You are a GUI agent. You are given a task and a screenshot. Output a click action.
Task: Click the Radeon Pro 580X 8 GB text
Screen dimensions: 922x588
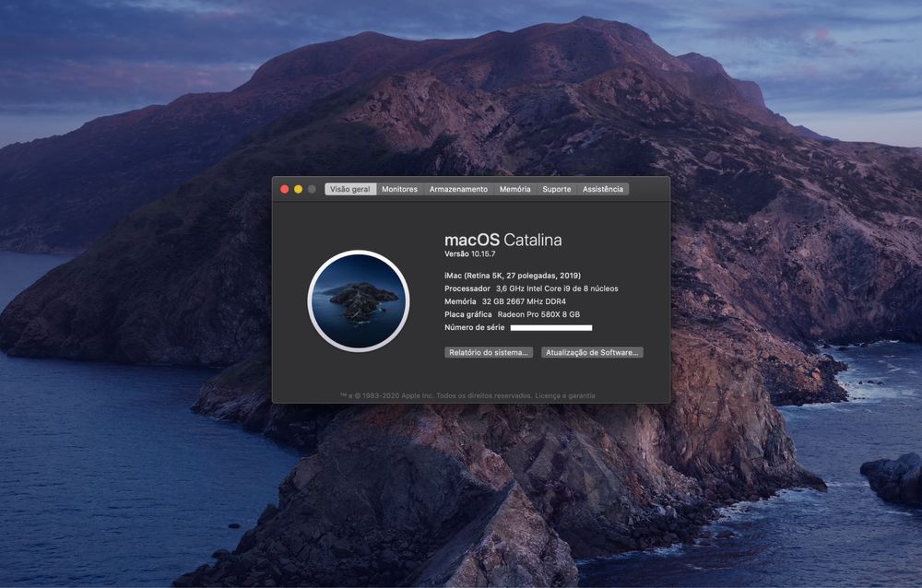click(x=538, y=314)
